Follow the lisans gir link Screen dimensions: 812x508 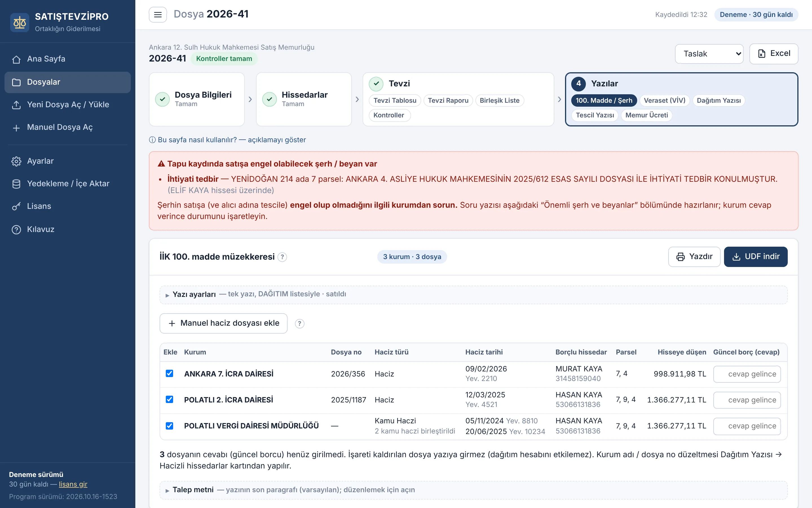73,485
